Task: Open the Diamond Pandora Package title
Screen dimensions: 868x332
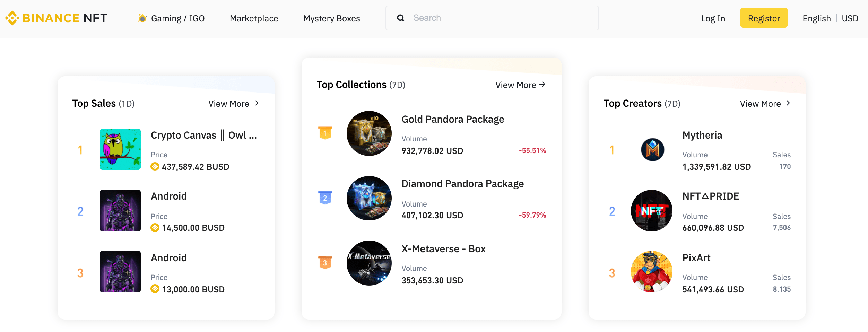Action: point(463,184)
